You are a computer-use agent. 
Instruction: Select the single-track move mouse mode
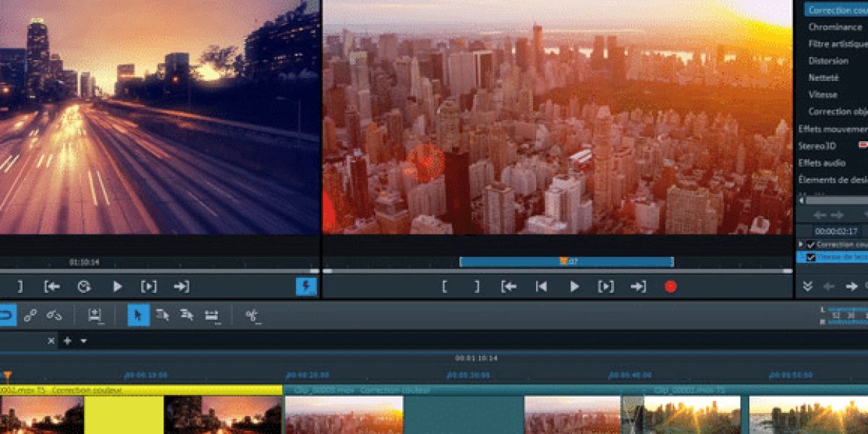tap(163, 315)
